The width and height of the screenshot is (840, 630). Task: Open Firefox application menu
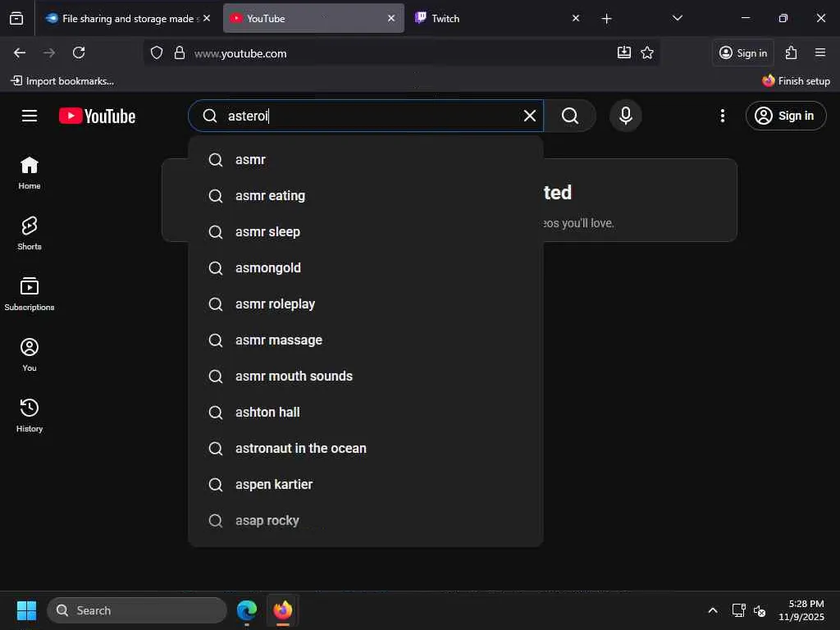pyautogui.click(x=820, y=52)
